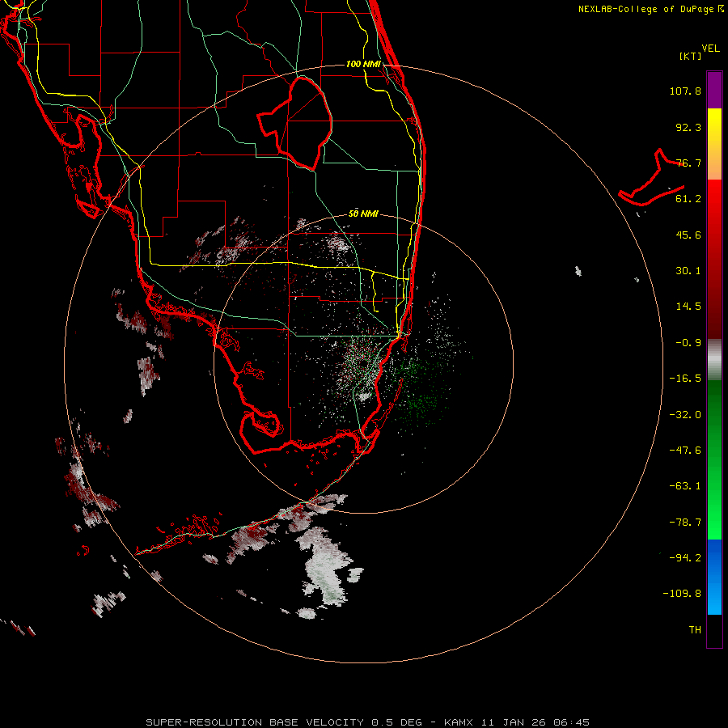Click the 92.3 velocity scale value
The height and width of the screenshot is (728, 728).
[x=688, y=127]
